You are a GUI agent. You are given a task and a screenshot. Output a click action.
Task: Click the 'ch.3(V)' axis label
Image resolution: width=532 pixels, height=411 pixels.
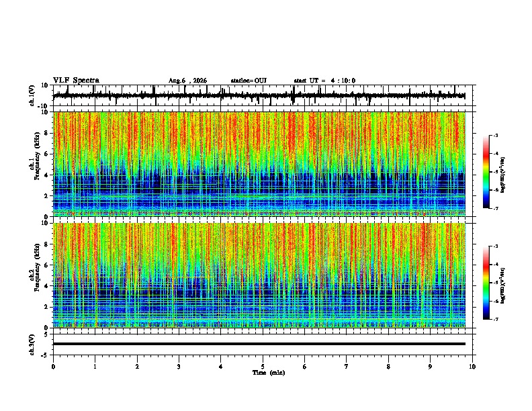(x=32, y=345)
